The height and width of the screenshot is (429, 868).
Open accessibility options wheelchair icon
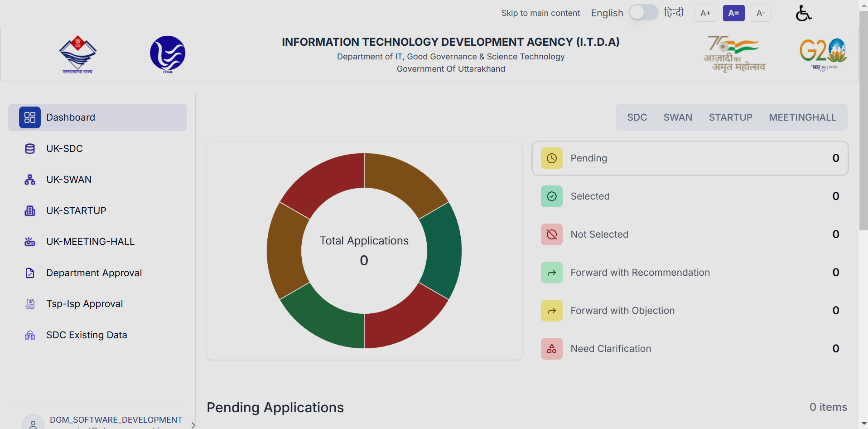(x=804, y=13)
